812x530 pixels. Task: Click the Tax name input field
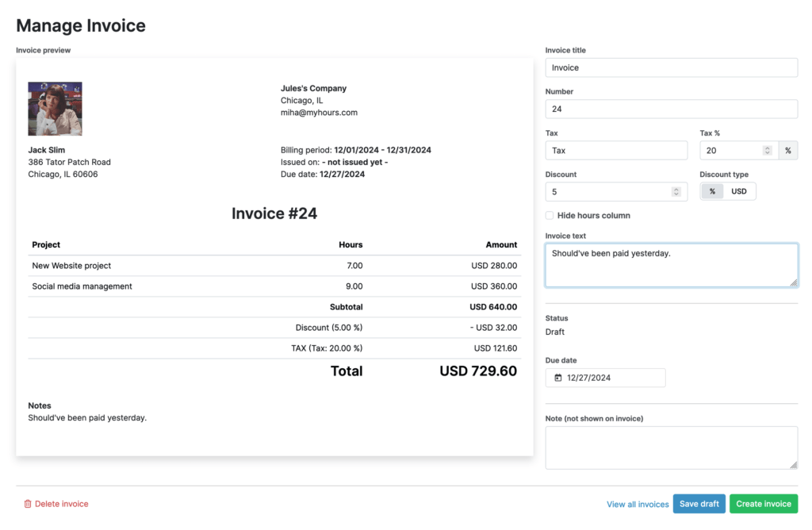(x=616, y=150)
